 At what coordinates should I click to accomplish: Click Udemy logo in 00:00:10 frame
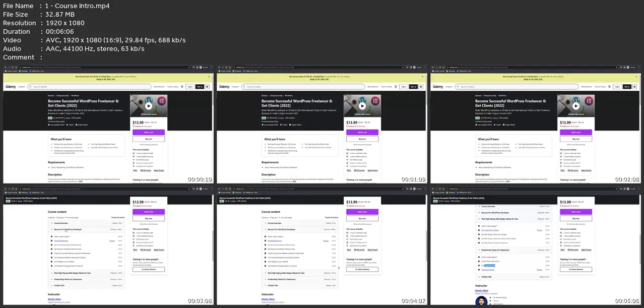click(x=11, y=87)
